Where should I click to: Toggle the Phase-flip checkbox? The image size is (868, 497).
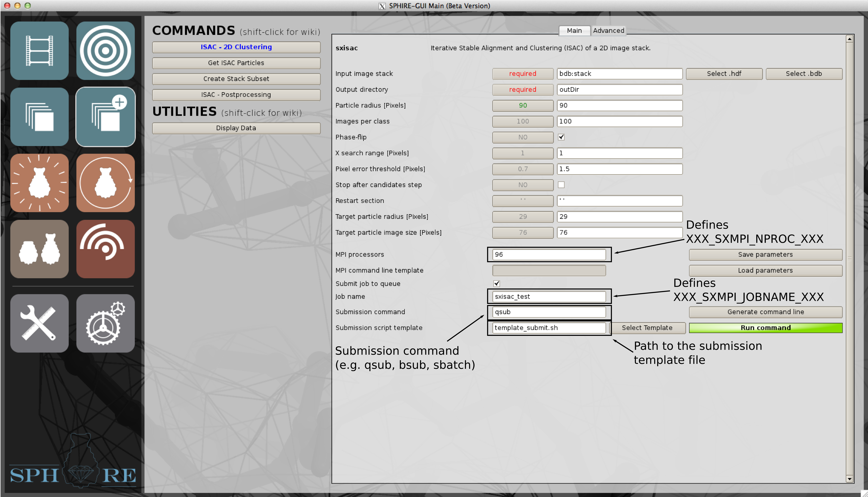coord(561,137)
